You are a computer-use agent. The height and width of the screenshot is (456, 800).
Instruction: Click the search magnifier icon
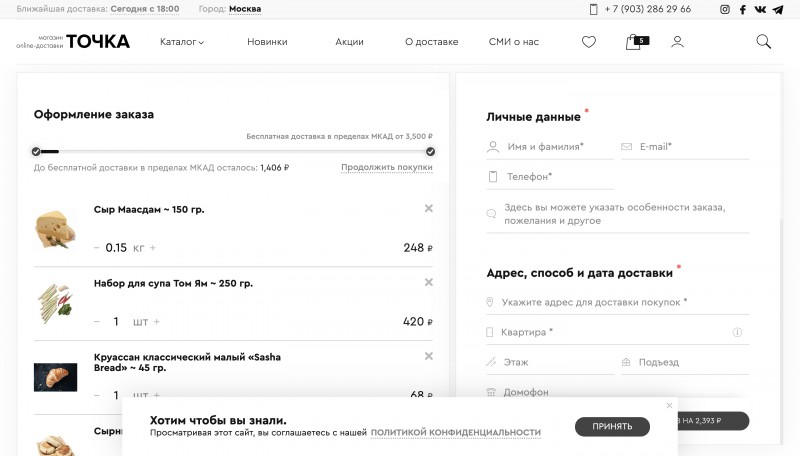[763, 42]
